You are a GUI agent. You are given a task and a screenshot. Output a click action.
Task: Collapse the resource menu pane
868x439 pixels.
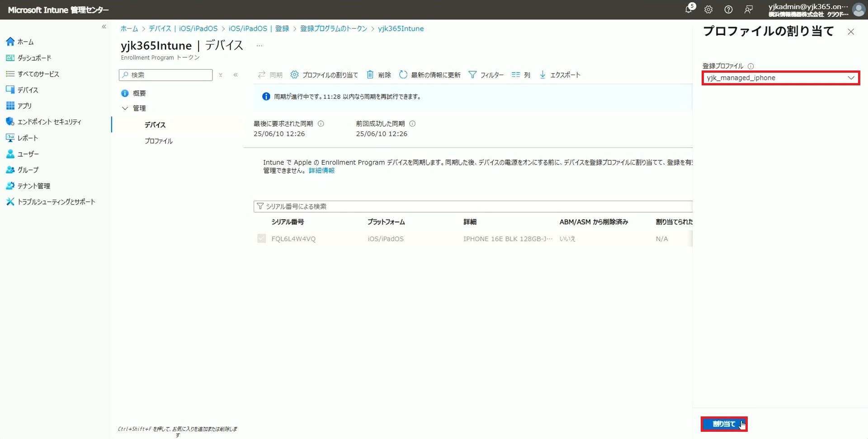point(236,75)
